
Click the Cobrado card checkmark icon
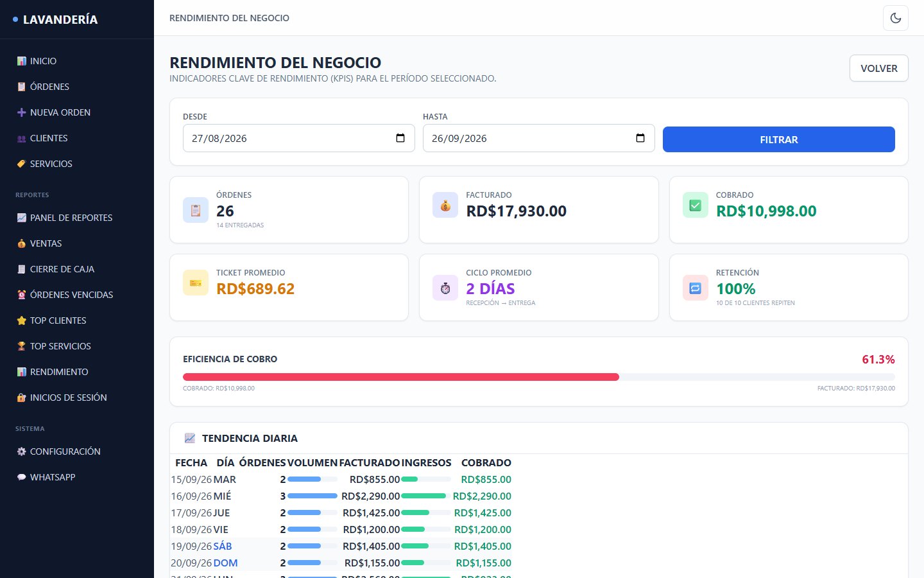[x=696, y=205]
